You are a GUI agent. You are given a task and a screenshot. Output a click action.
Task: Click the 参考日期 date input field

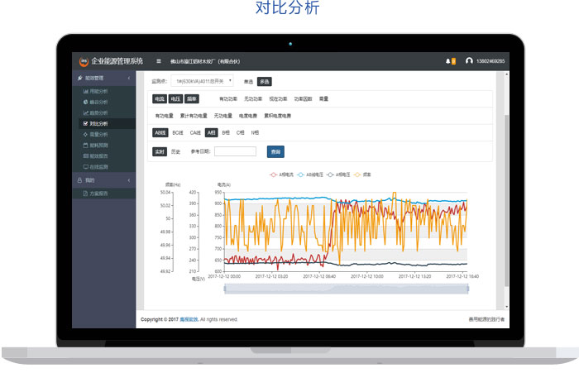coord(235,151)
